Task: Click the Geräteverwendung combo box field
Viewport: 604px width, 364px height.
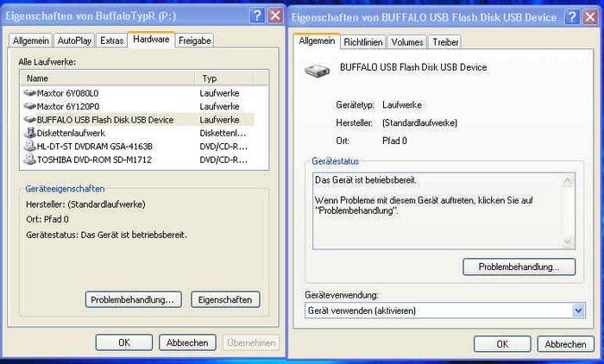Action: tap(445, 311)
